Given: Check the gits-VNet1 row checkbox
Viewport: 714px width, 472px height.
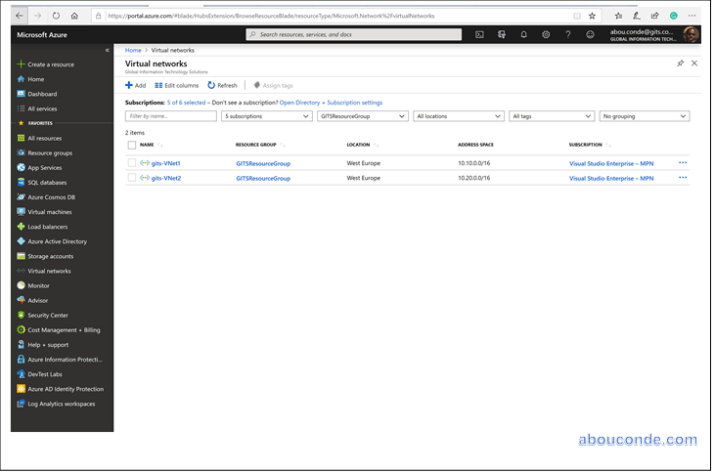Looking at the screenshot, I should pos(132,162).
